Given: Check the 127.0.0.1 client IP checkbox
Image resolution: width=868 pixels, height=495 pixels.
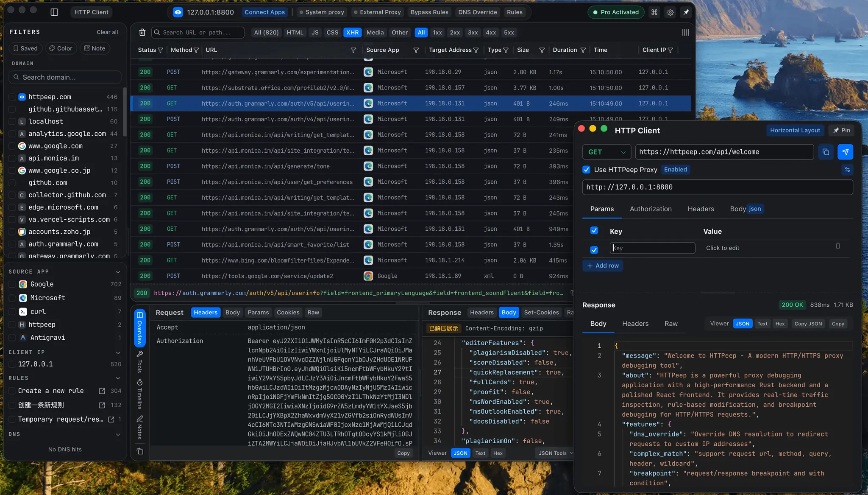Looking at the screenshot, I should tap(12, 364).
